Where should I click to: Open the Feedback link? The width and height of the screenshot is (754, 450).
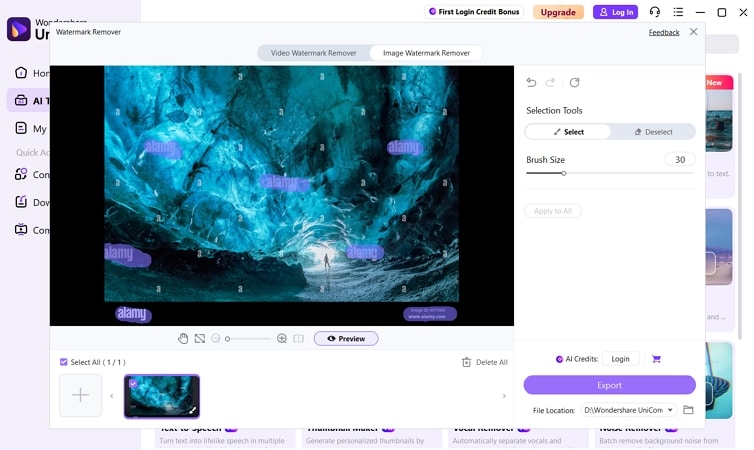(x=664, y=32)
